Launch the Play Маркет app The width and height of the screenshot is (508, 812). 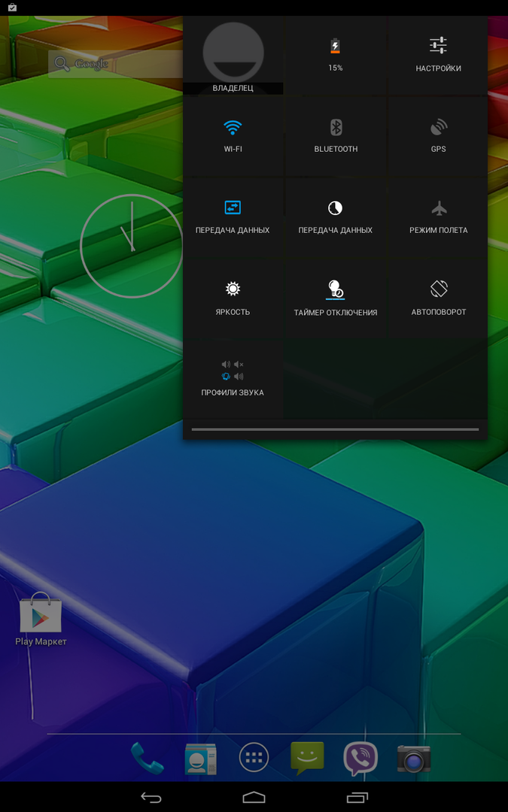pos(41,620)
